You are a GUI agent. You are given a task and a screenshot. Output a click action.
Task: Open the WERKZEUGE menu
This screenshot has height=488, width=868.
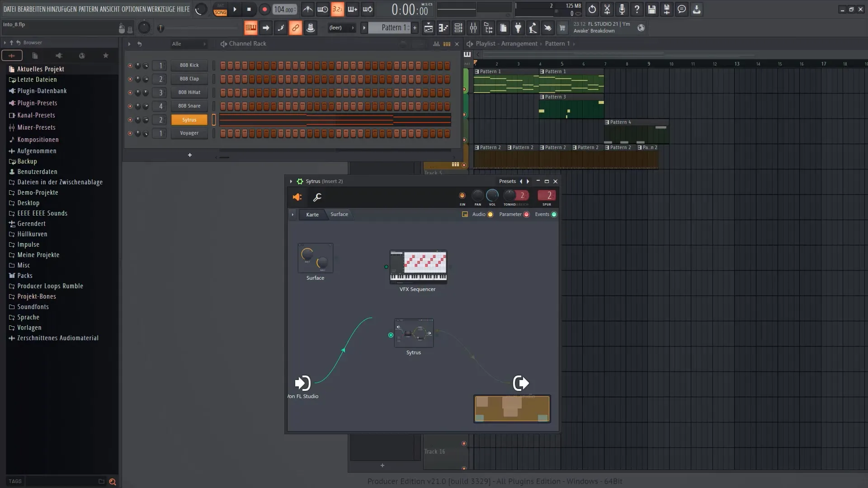[161, 9]
